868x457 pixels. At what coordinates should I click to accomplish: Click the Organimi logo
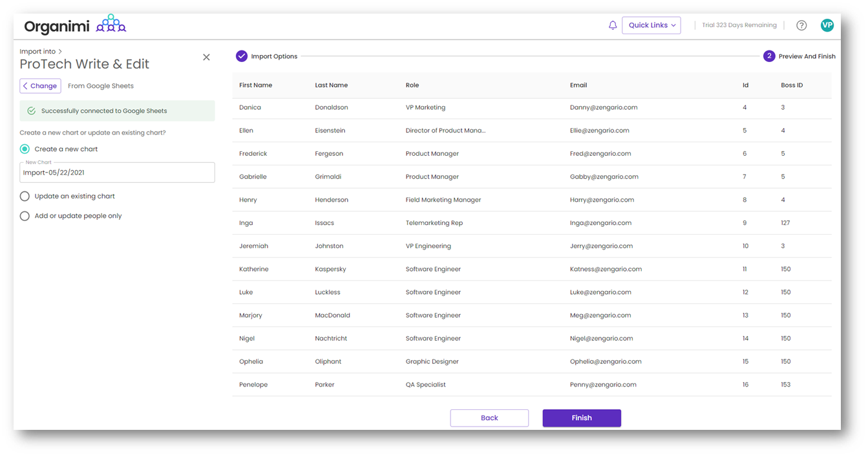tap(75, 25)
